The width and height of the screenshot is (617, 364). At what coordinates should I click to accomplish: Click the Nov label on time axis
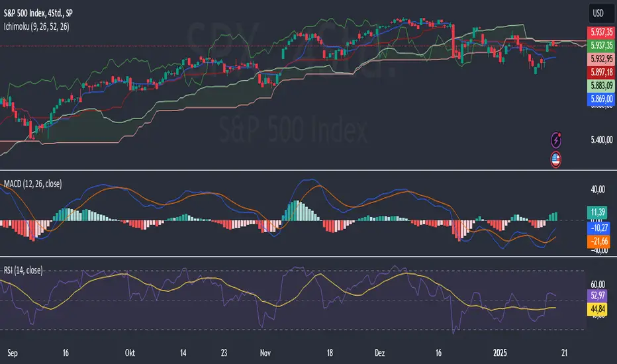(x=265, y=353)
